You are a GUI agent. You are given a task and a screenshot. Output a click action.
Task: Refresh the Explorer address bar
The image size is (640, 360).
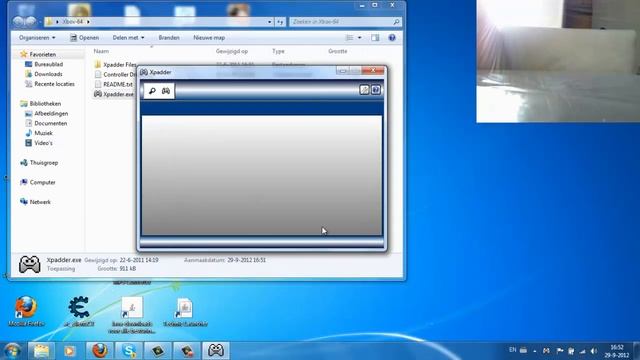(x=280, y=22)
